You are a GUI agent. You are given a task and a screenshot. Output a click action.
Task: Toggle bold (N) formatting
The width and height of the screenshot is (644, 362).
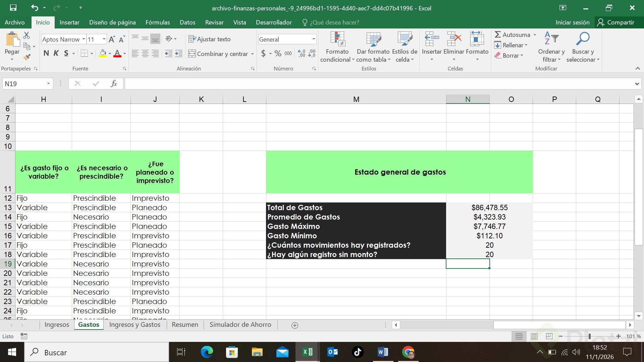tap(46, 53)
